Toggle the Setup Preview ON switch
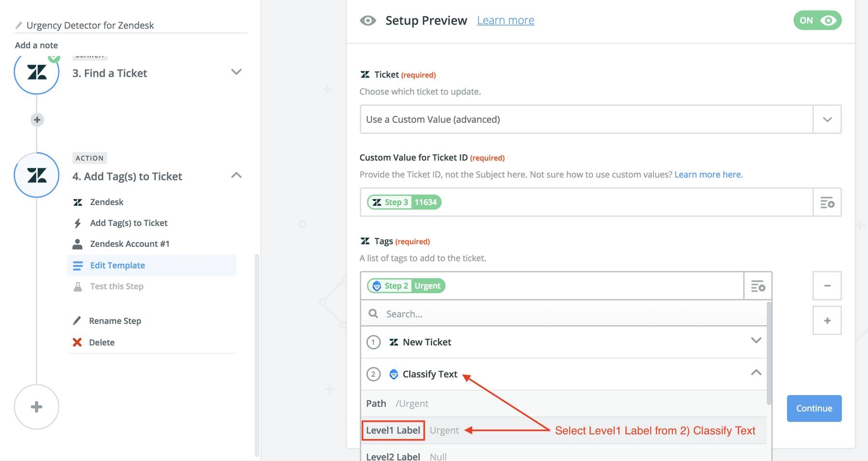This screenshot has height=461, width=868. (817, 20)
